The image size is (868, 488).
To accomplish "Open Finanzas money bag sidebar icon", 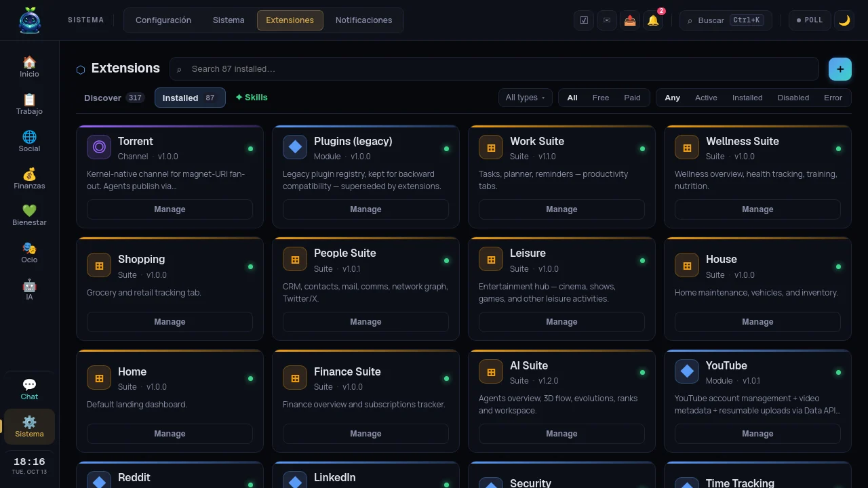I will point(29,178).
